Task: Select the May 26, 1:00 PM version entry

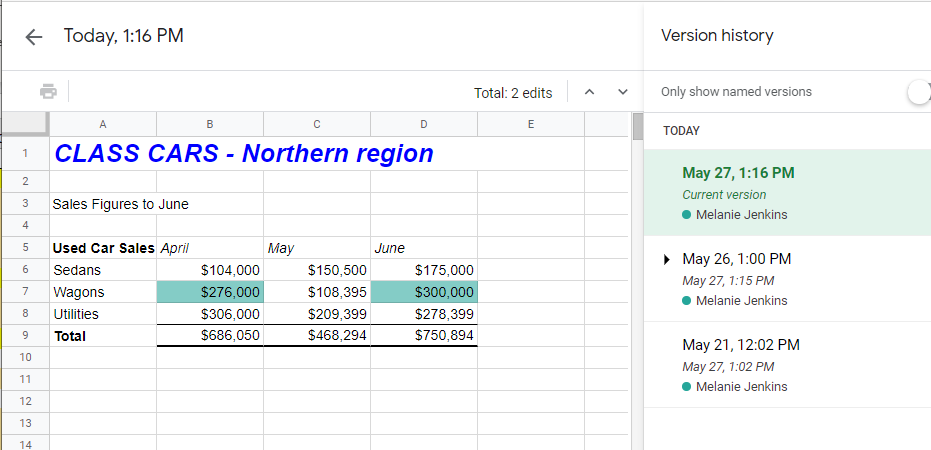Action: coord(736,259)
